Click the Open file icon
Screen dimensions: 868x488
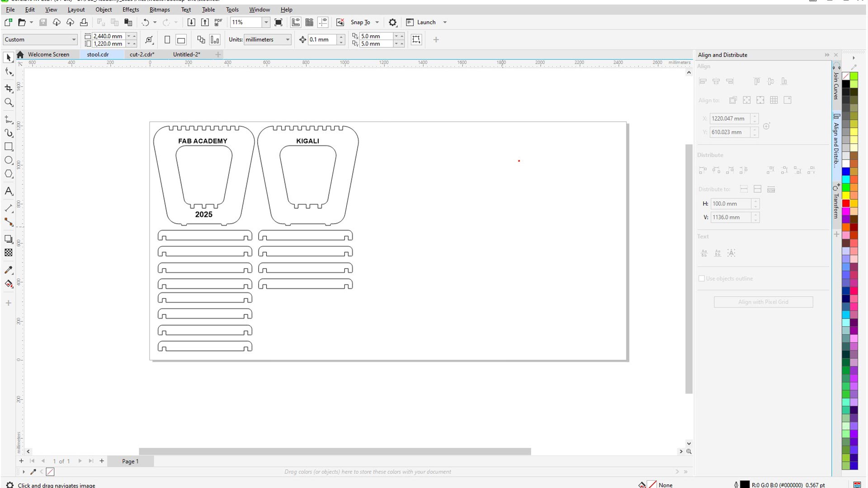tap(22, 22)
